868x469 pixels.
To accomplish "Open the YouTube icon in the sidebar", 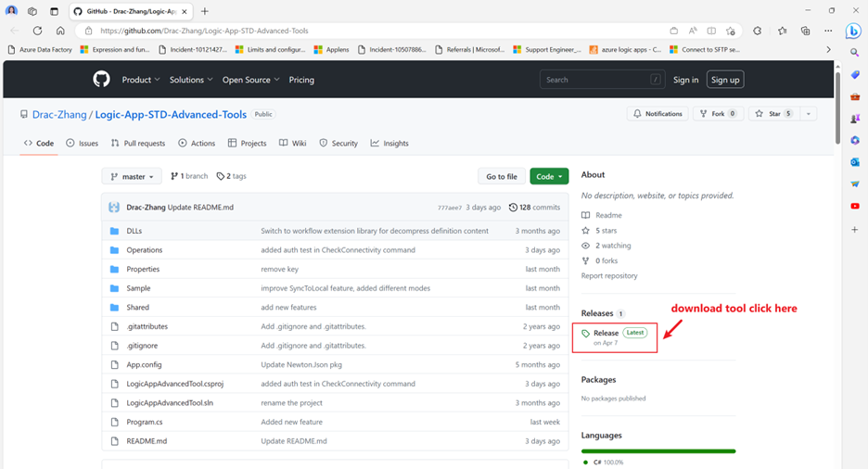I will click(x=855, y=206).
